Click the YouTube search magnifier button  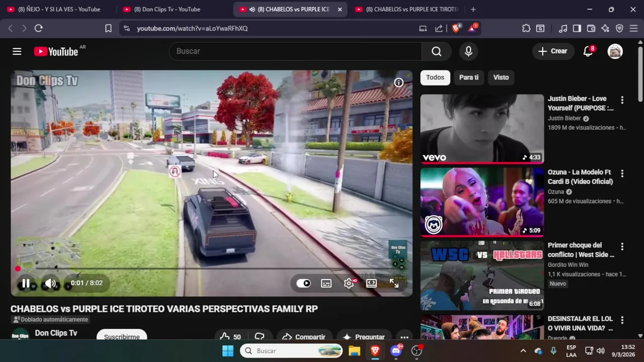pyautogui.click(x=437, y=51)
